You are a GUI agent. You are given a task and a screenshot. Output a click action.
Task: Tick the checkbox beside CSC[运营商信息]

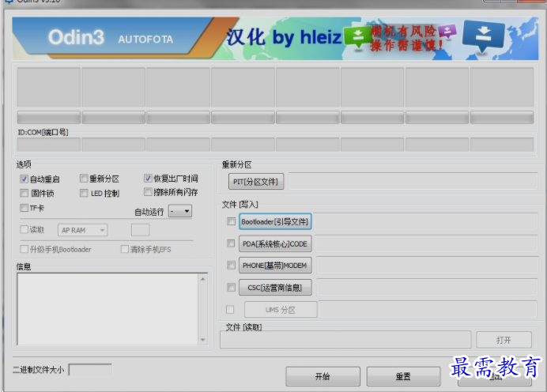pos(231,288)
